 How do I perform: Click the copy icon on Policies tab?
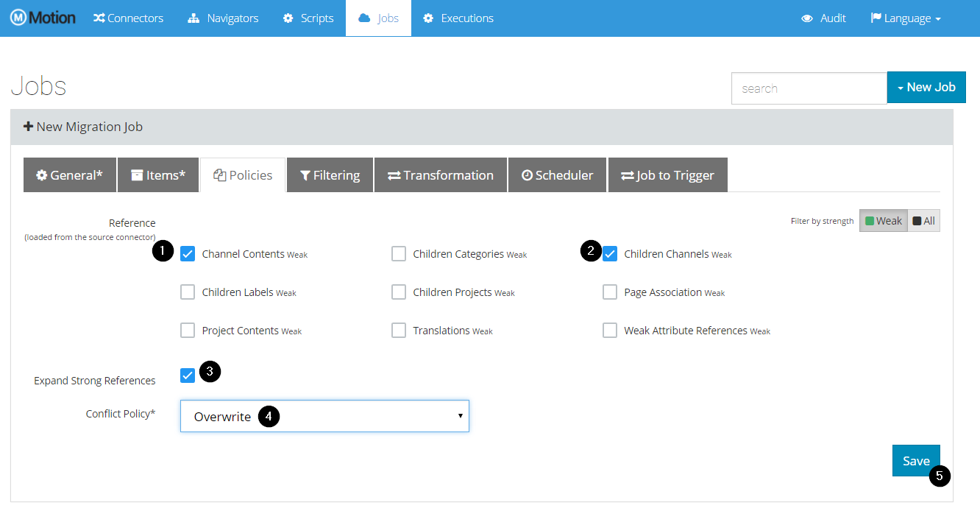[x=219, y=175]
